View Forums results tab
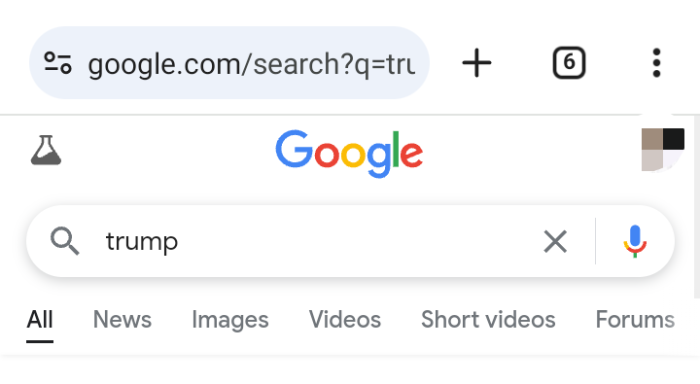 pos(635,320)
